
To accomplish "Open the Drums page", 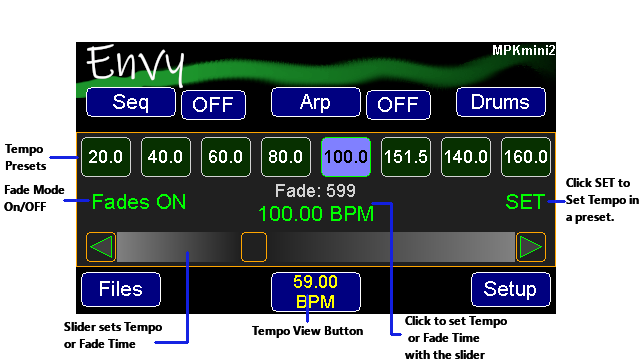I will point(500,102).
